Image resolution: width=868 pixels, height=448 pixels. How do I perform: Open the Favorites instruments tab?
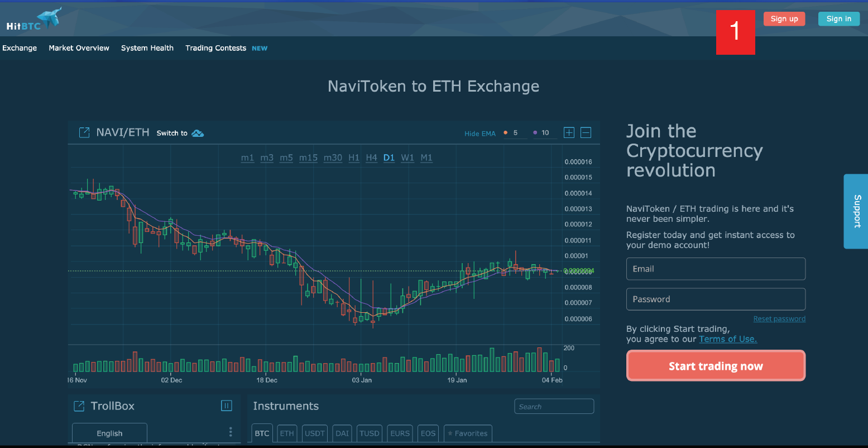tap(468, 433)
